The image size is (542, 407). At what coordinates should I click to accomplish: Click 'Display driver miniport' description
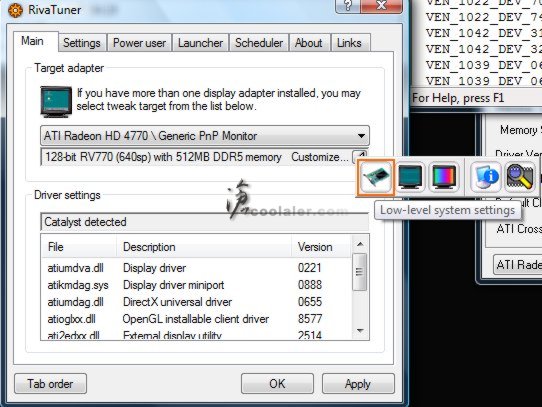click(x=174, y=285)
